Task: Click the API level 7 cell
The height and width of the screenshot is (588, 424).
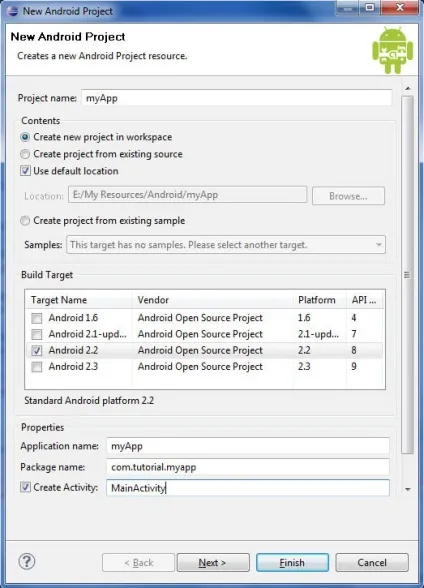Action: [354, 334]
